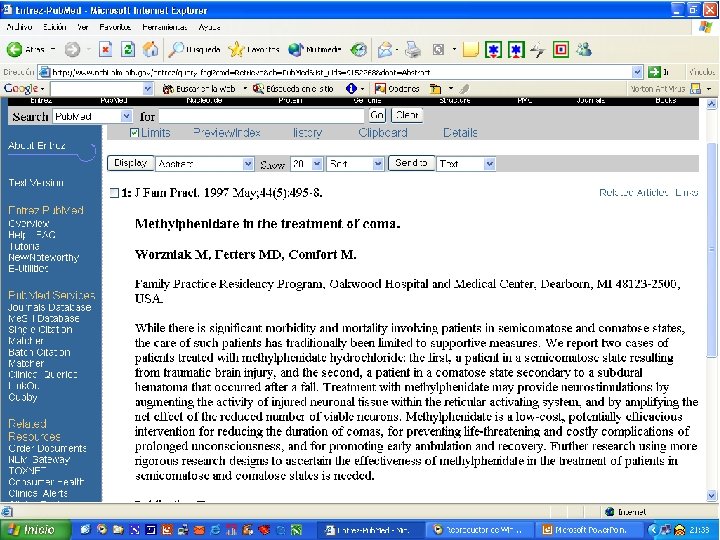The image size is (720, 540).
Task: Click the page vertical scrollbar thumb
Action: click(711, 249)
